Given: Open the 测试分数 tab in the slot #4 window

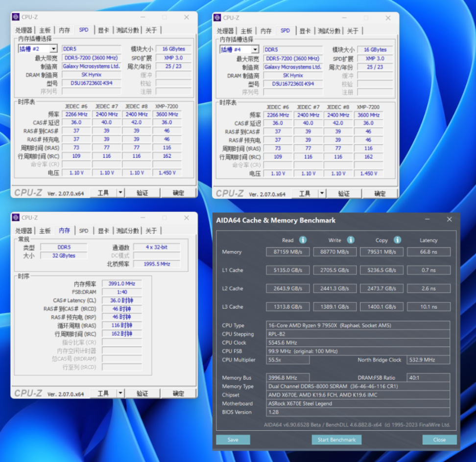Looking at the screenshot, I should click(329, 31).
